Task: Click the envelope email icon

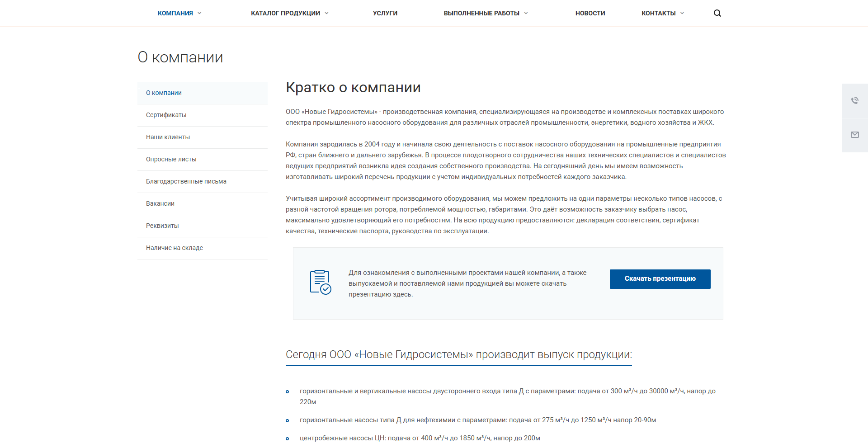Action: pyautogui.click(x=854, y=135)
